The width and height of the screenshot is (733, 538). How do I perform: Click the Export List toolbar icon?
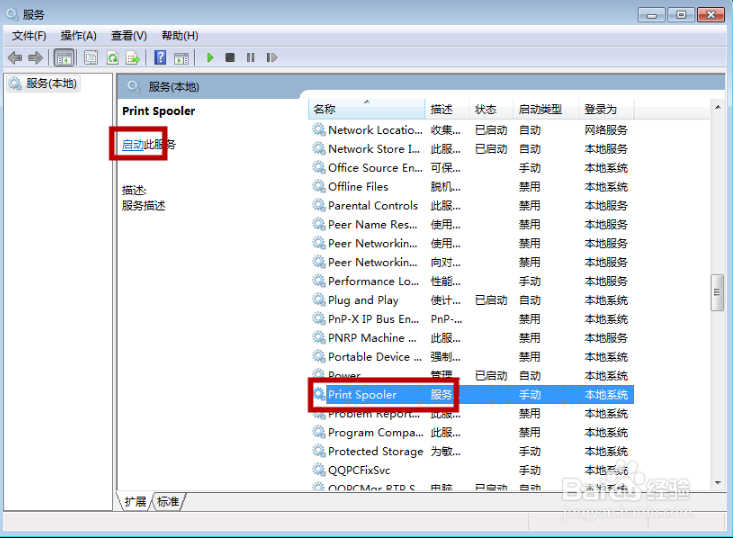pos(132,58)
